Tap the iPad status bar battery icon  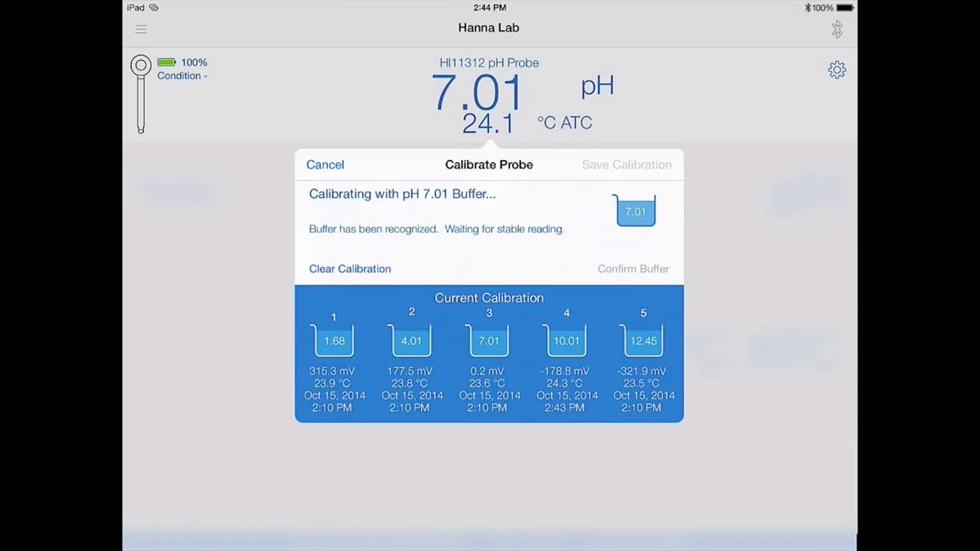coord(845,8)
